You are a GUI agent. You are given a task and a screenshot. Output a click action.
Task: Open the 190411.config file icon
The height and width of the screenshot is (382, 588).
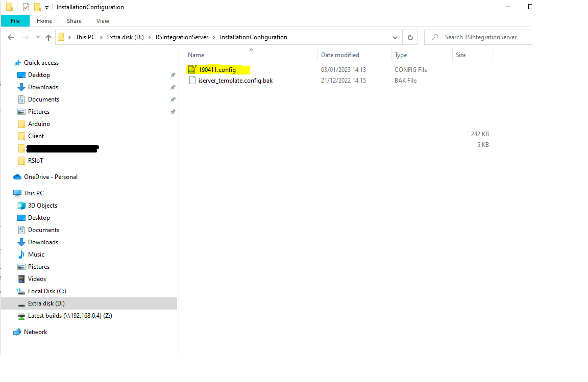(x=192, y=69)
